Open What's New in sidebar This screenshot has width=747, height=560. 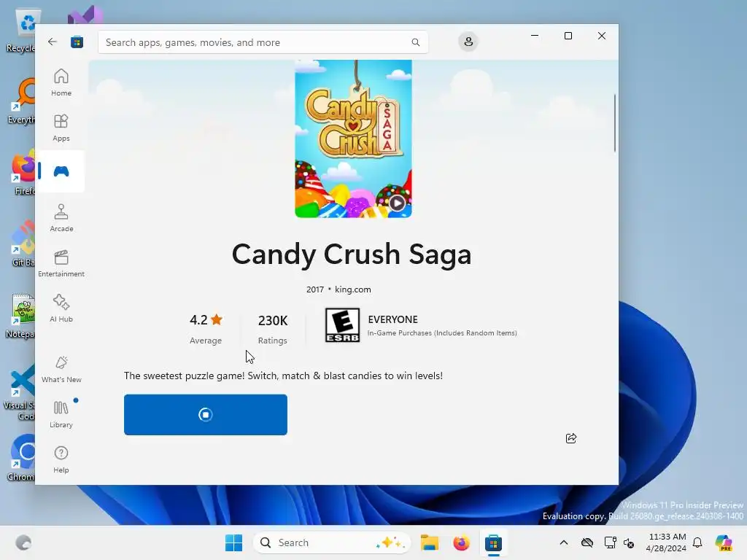(61, 369)
